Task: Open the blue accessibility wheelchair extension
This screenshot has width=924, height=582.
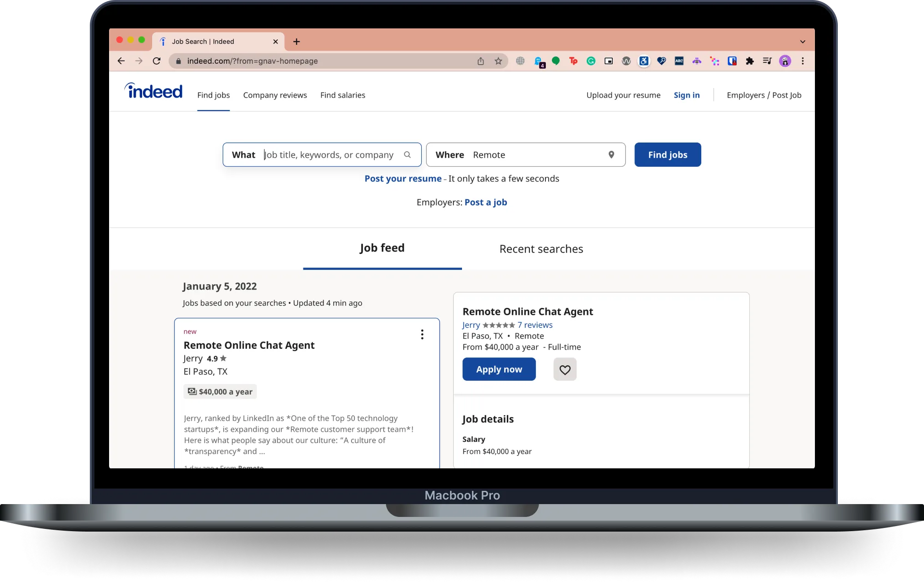Action: pos(644,61)
